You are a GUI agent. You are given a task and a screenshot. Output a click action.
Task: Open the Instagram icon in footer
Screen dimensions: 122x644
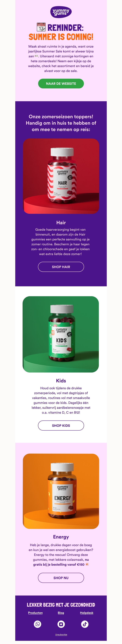tap(61, 624)
